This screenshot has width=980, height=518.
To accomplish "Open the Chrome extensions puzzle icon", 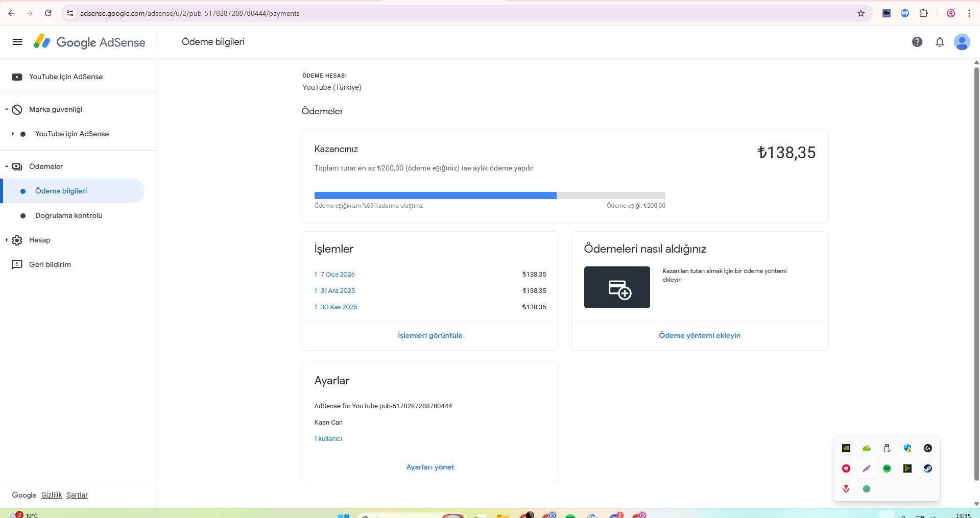I will 923,13.
